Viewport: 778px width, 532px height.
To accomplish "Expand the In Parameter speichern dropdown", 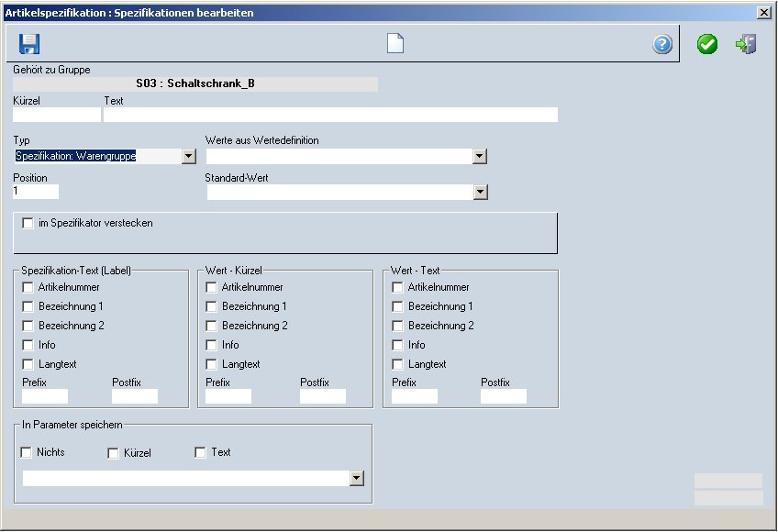I will [x=357, y=479].
